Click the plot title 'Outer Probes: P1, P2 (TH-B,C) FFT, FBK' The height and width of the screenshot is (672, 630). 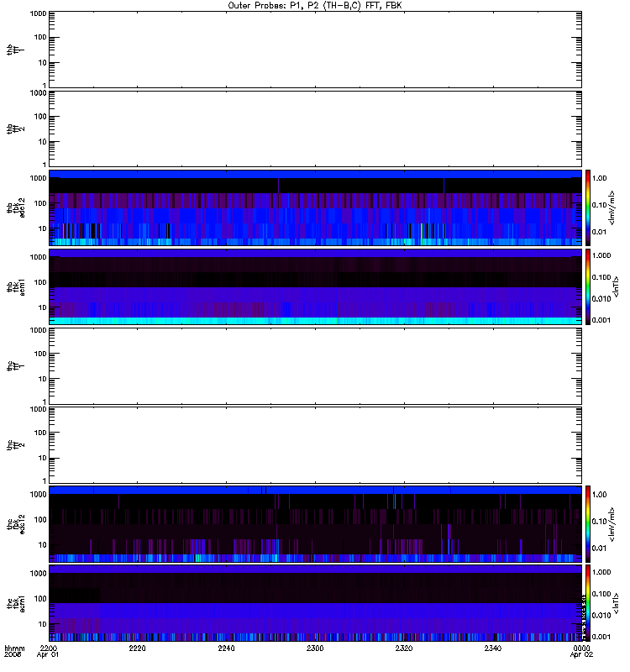pos(315,6)
